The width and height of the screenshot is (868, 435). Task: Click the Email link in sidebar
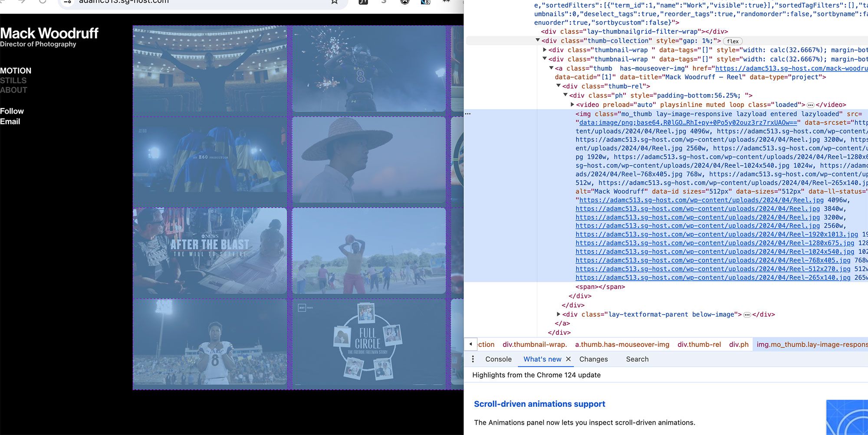(10, 122)
